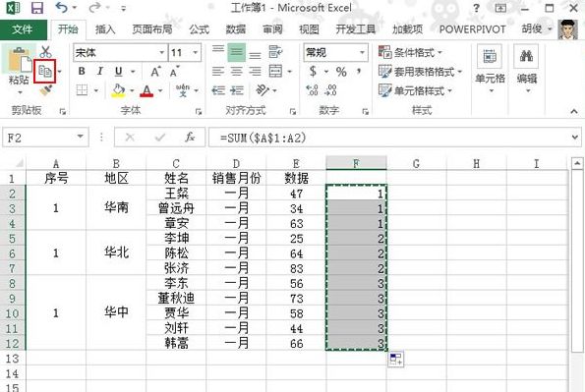This screenshot has height=392, width=585.
Task: Expand the formula bar
Action: point(575,138)
